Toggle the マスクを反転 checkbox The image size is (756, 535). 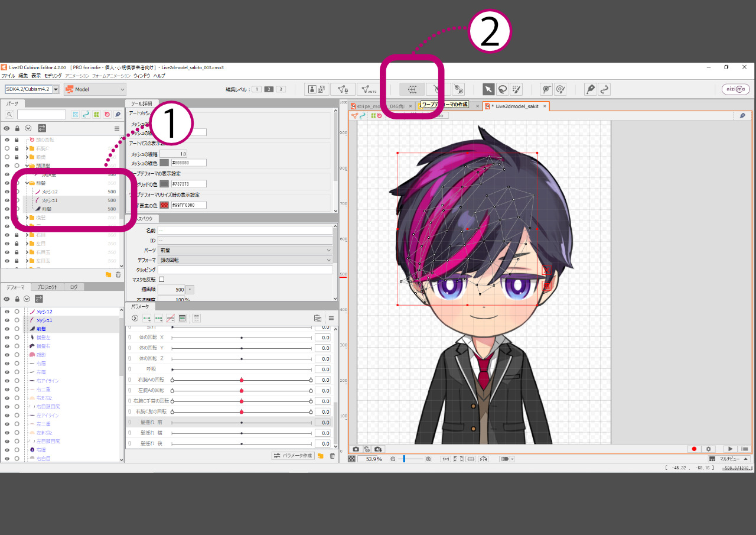click(x=162, y=279)
